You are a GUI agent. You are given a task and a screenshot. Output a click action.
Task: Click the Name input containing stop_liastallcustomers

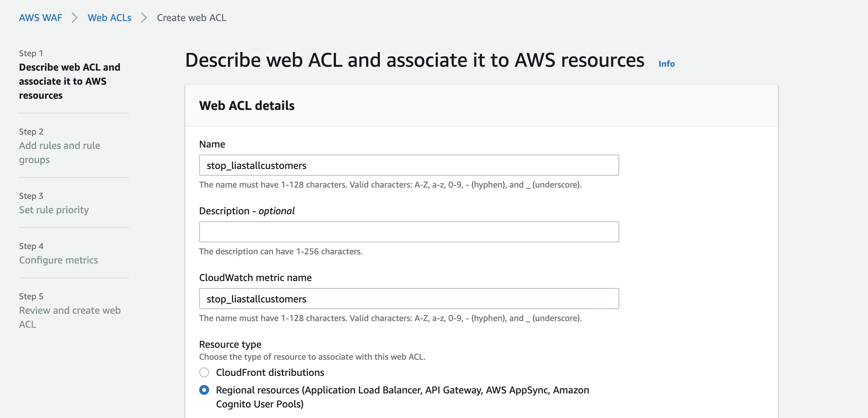tap(409, 165)
